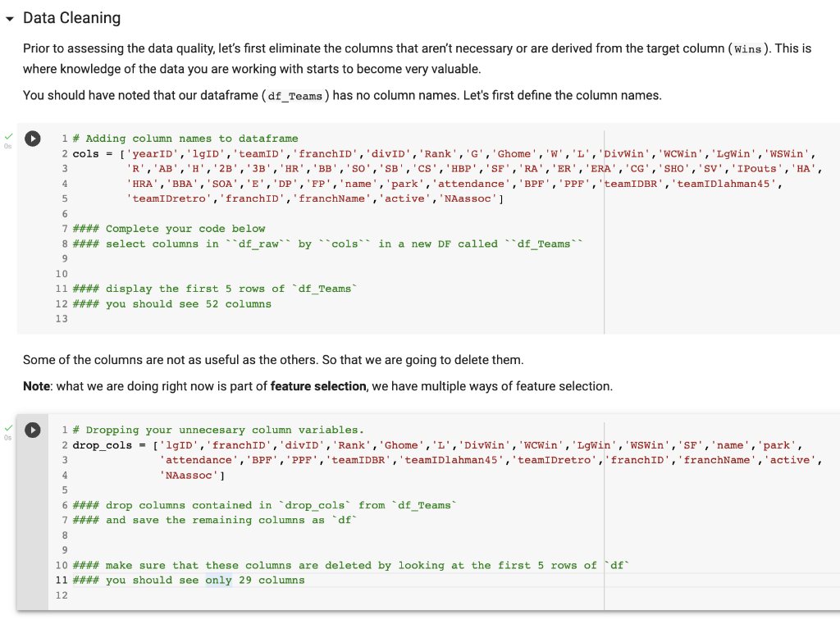The width and height of the screenshot is (840, 624).
Task: Click the '#### Complete your code below' comment
Action: [169, 229]
